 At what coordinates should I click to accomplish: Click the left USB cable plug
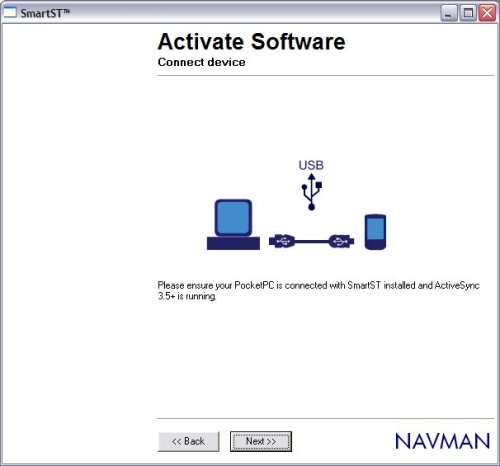[x=282, y=241]
